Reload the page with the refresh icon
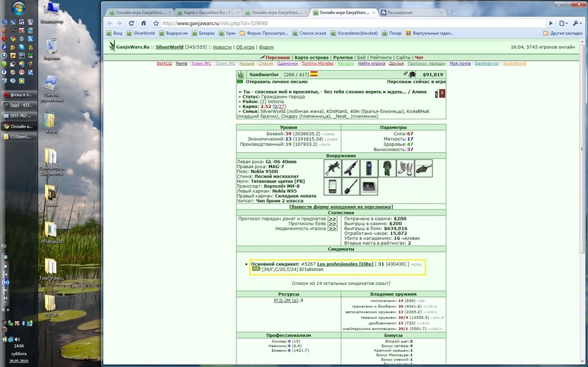This screenshot has width=588, height=367. (x=132, y=23)
